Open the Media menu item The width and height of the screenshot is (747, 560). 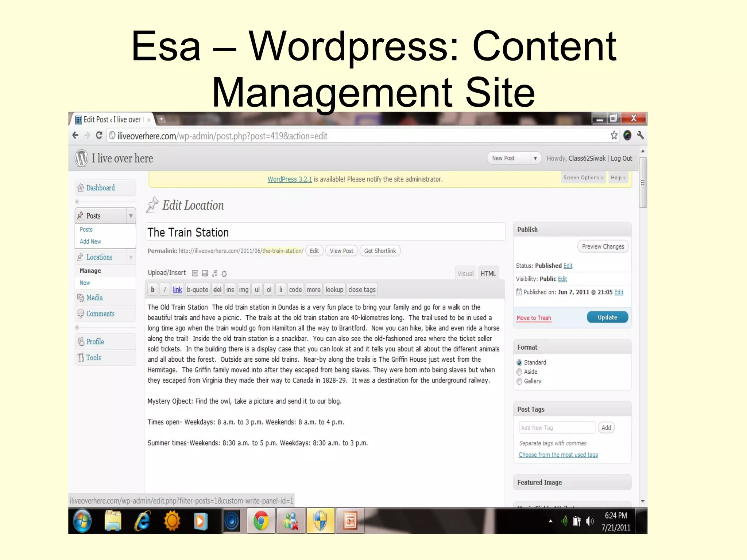coord(94,298)
